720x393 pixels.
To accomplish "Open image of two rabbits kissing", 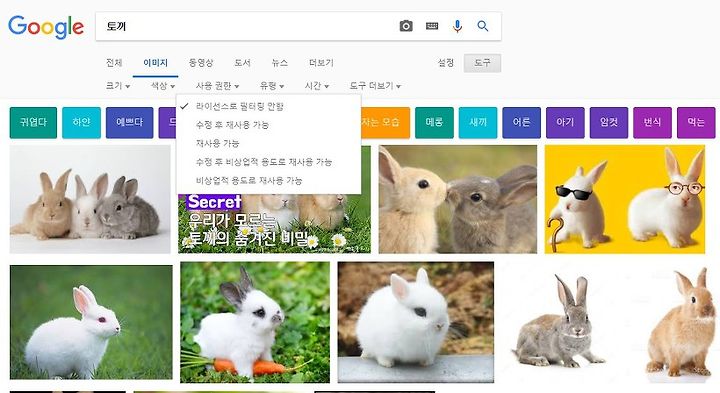I will pos(457,199).
